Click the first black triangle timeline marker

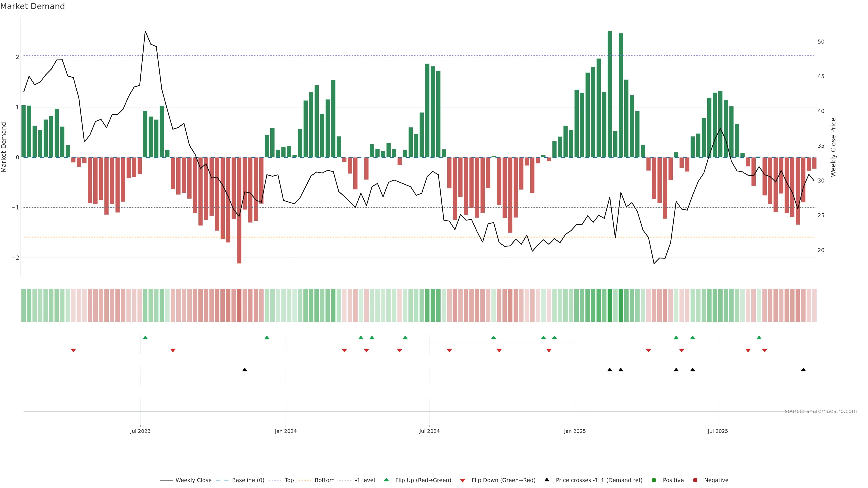click(x=245, y=370)
